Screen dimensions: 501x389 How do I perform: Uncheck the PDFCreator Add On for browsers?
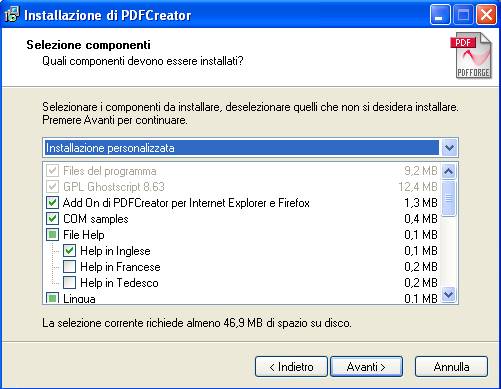click(x=52, y=203)
